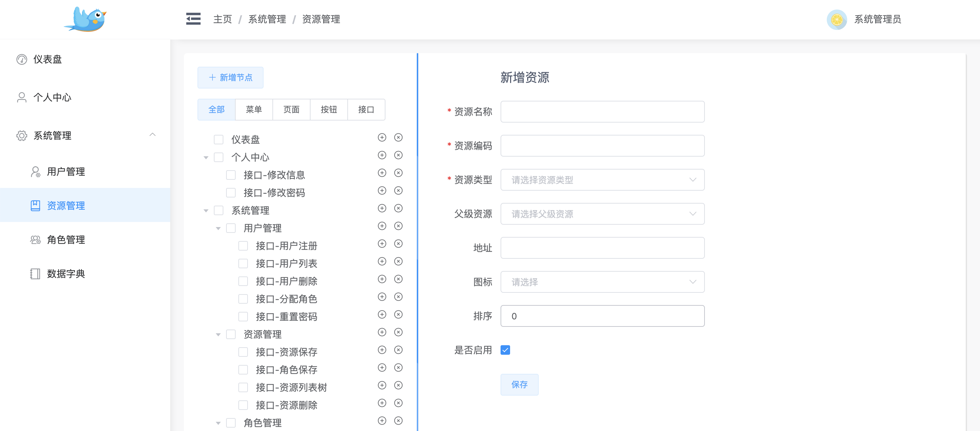Click the 新增节点 button
Image resolution: width=980 pixels, height=431 pixels.
point(230,78)
